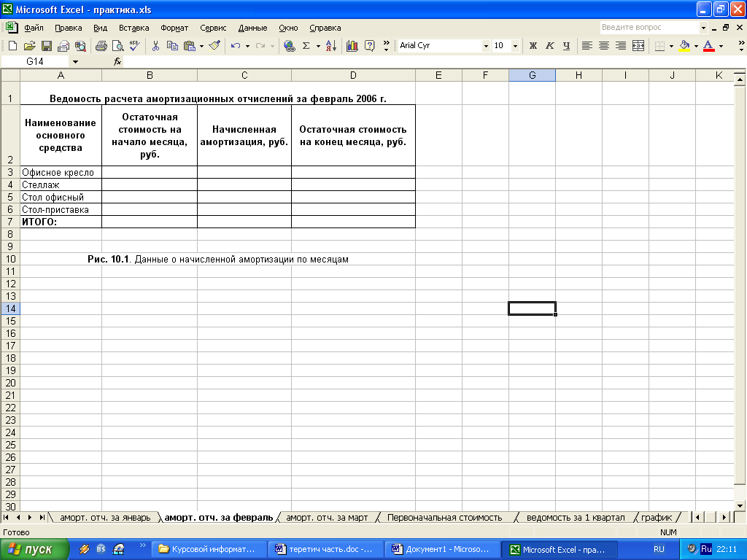Cut the selection with the scissors icon
Viewport: 747px width, 560px height.
point(155,46)
